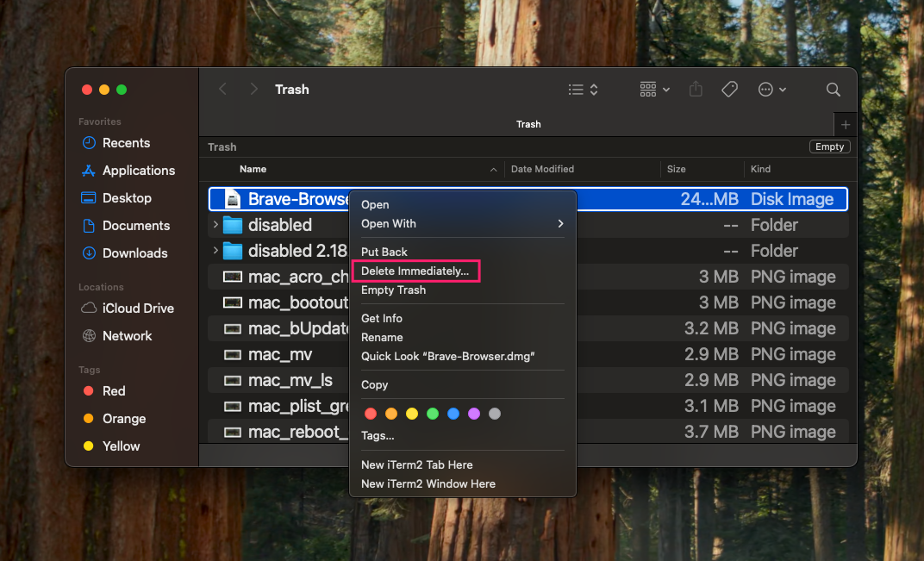Choose Empty Trash in context menu
This screenshot has width=924, height=561.
click(393, 290)
